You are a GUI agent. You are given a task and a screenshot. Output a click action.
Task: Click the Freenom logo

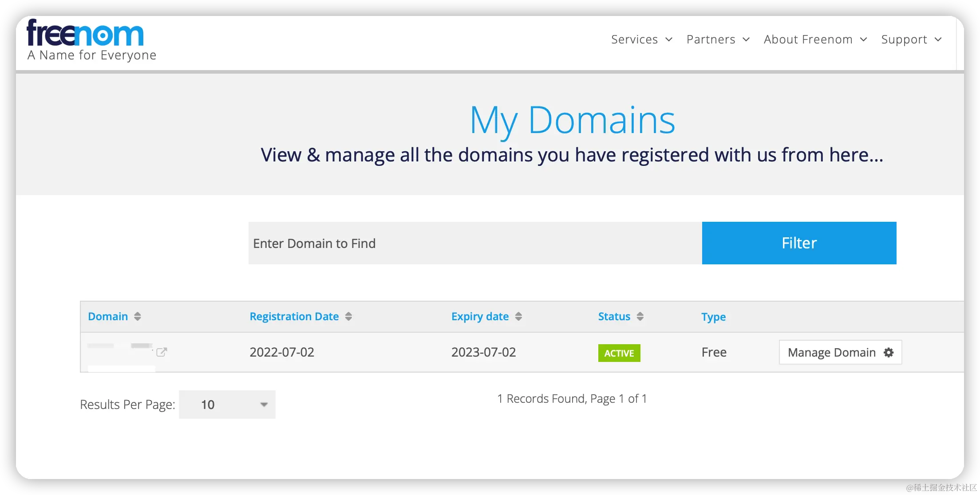(85, 34)
